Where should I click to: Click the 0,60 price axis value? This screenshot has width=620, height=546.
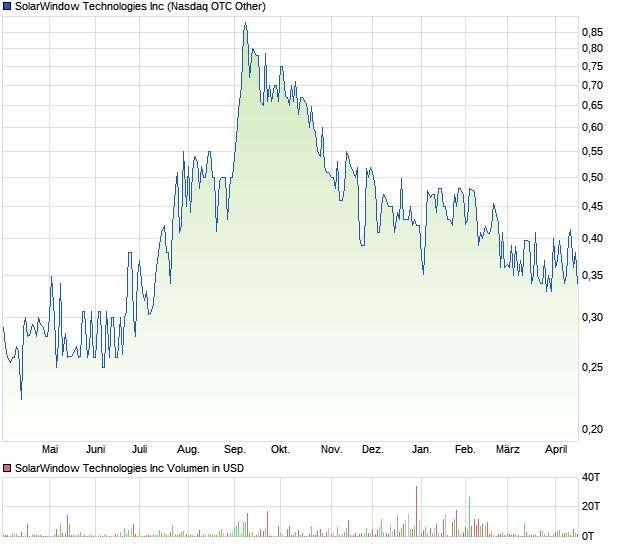tap(592, 127)
